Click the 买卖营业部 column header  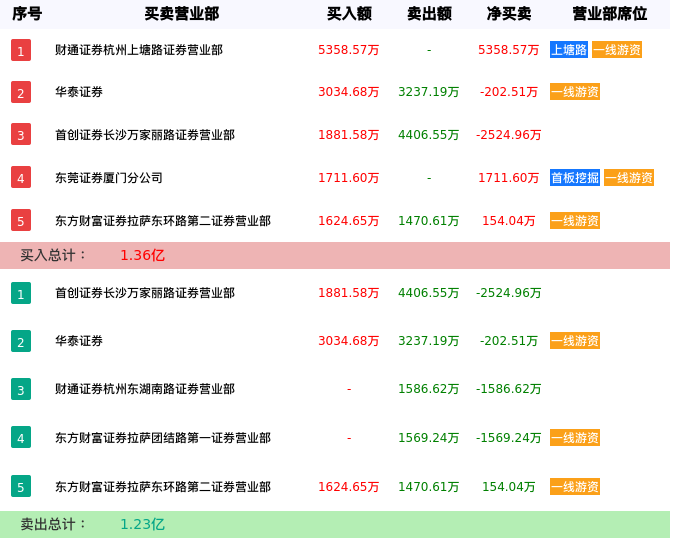tap(182, 14)
